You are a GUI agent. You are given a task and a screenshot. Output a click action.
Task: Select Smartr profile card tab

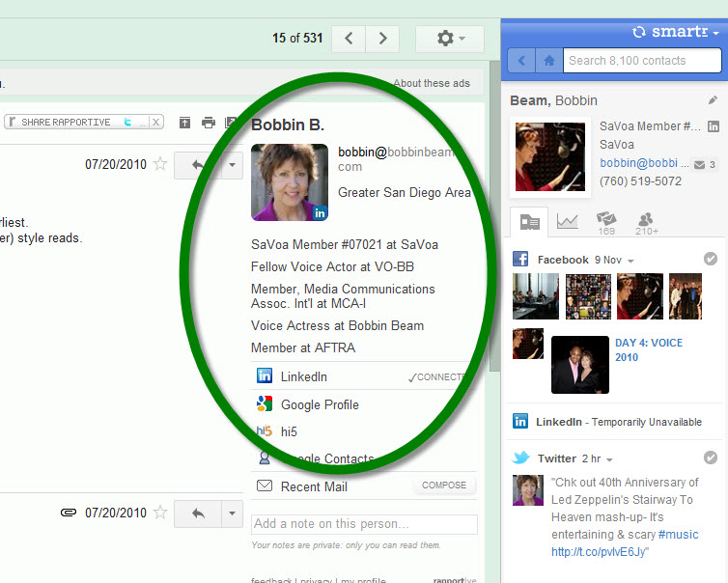pyautogui.click(x=529, y=222)
